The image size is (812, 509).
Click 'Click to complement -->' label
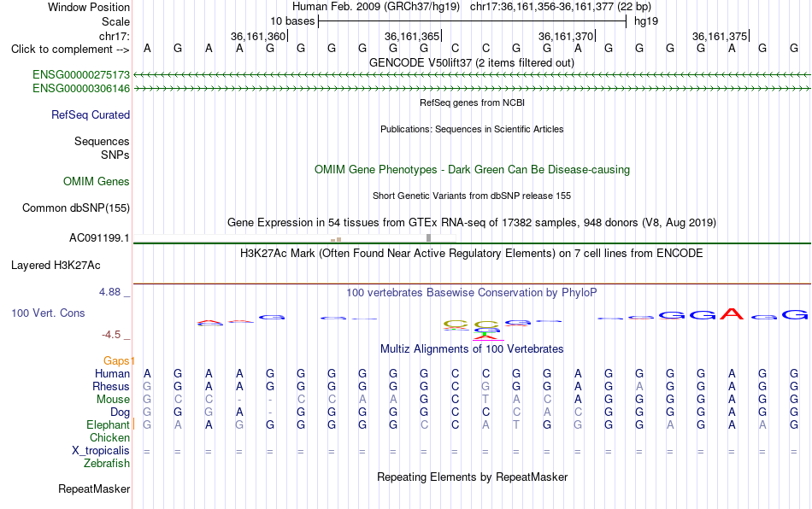pos(70,50)
